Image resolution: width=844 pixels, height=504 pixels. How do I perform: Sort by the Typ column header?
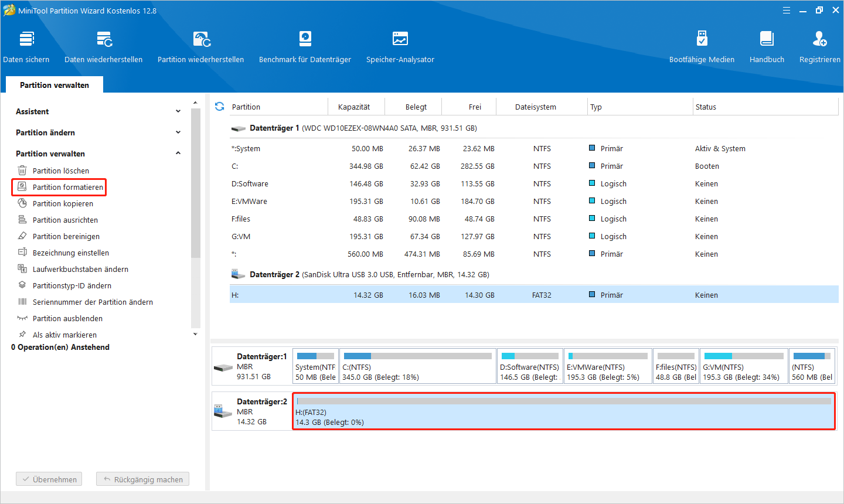(640, 107)
